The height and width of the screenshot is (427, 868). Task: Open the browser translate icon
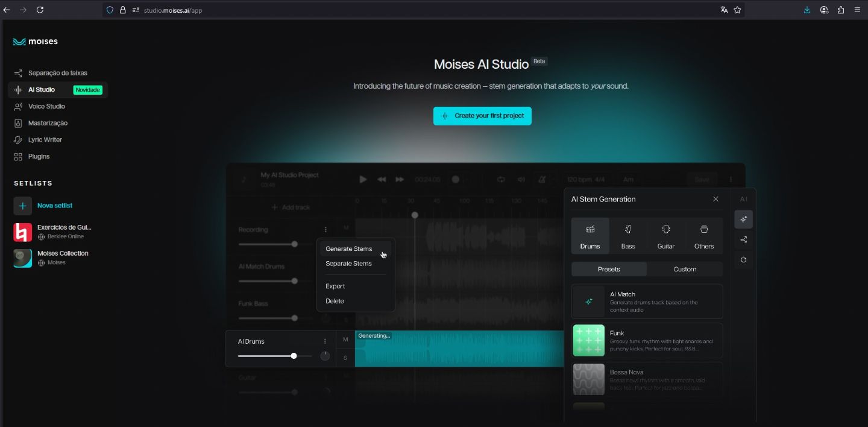[724, 10]
